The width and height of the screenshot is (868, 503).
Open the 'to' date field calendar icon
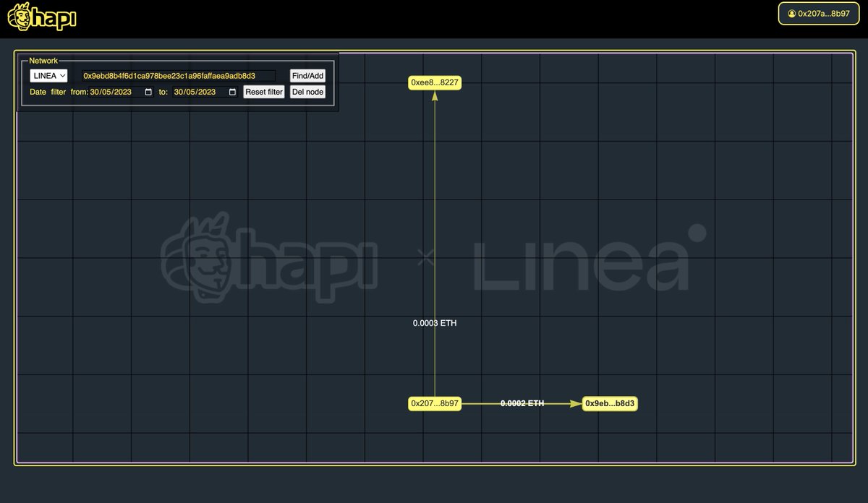click(232, 92)
